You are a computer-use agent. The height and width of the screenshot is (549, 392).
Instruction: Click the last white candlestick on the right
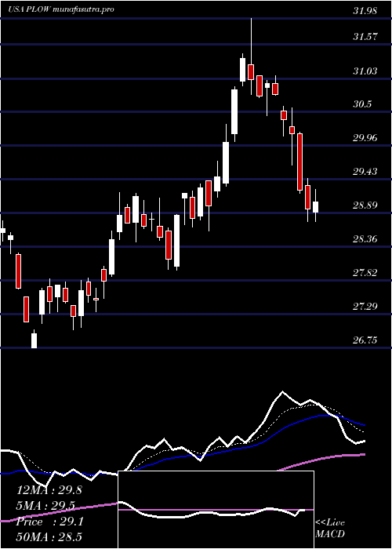pos(316,207)
